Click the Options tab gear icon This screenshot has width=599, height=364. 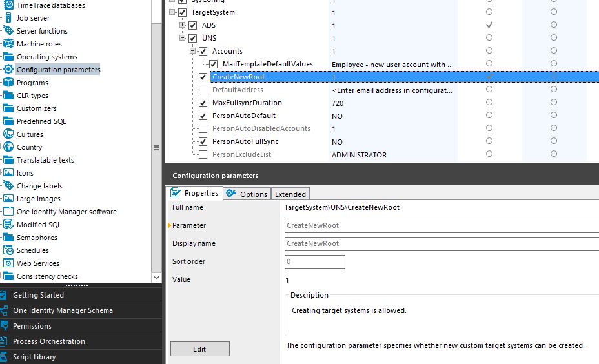coord(230,194)
